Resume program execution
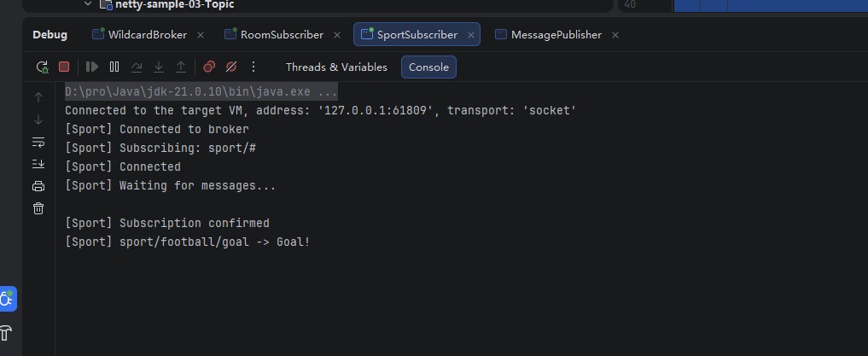The image size is (868, 356). [x=92, y=67]
